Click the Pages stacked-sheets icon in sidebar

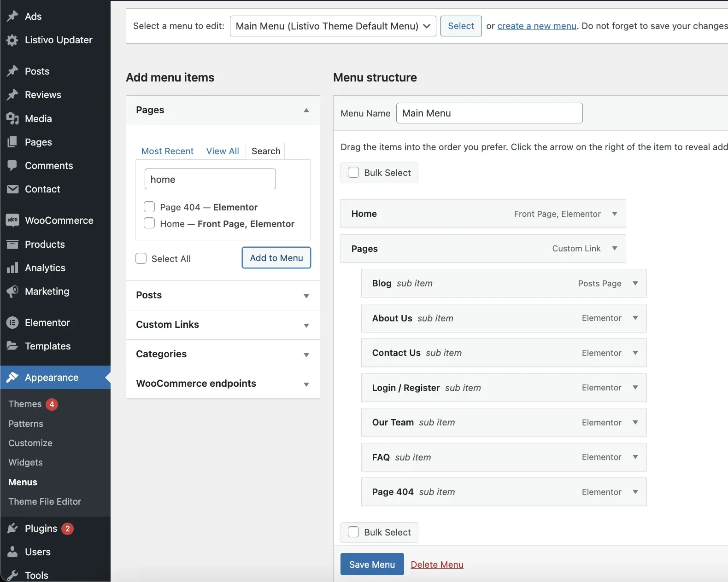(12, 142)
